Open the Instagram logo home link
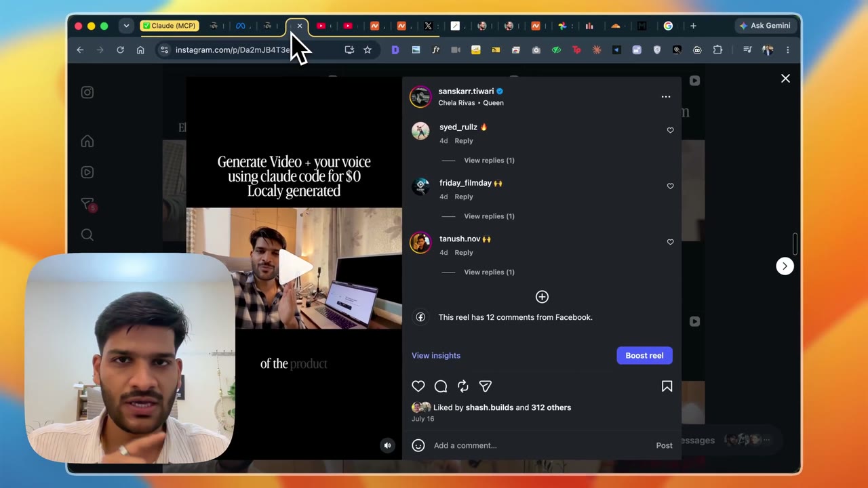This screenshot has width=868, height=488. [87, 93]
